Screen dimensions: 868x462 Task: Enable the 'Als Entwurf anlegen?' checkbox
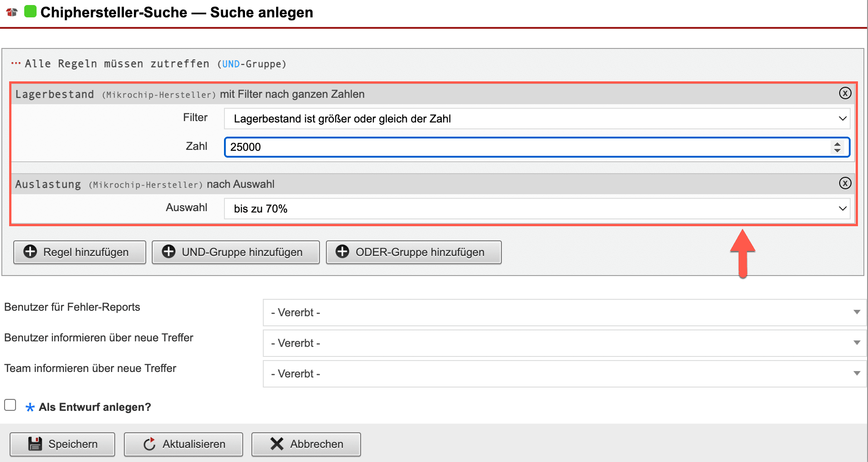(x=10, y=405)
